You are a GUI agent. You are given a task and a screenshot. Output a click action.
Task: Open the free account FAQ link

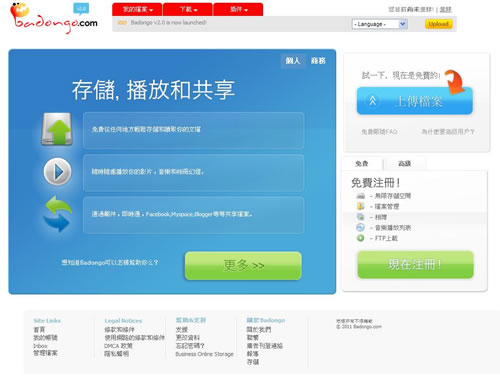pyautogui.click(x=379, y=132)
